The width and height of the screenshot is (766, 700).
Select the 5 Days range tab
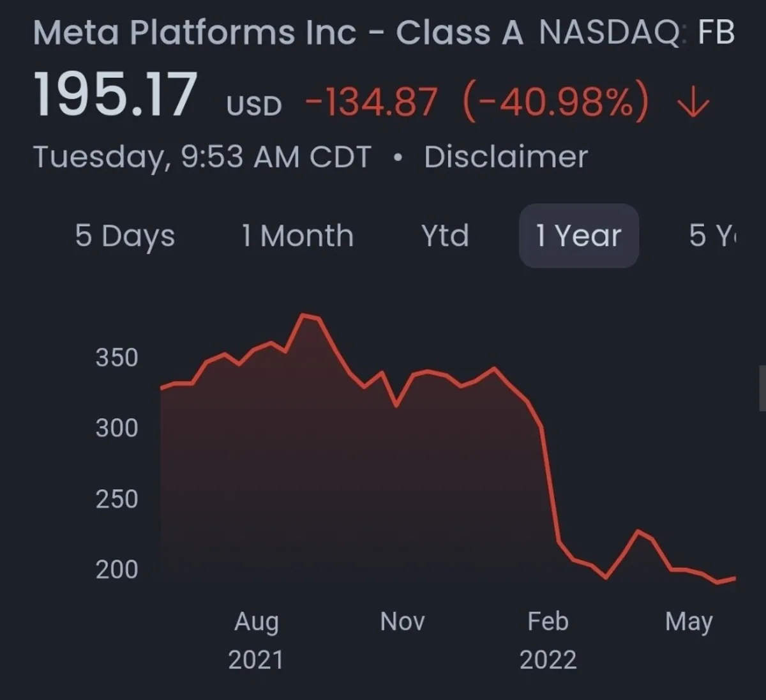click(x=124, y=236)
